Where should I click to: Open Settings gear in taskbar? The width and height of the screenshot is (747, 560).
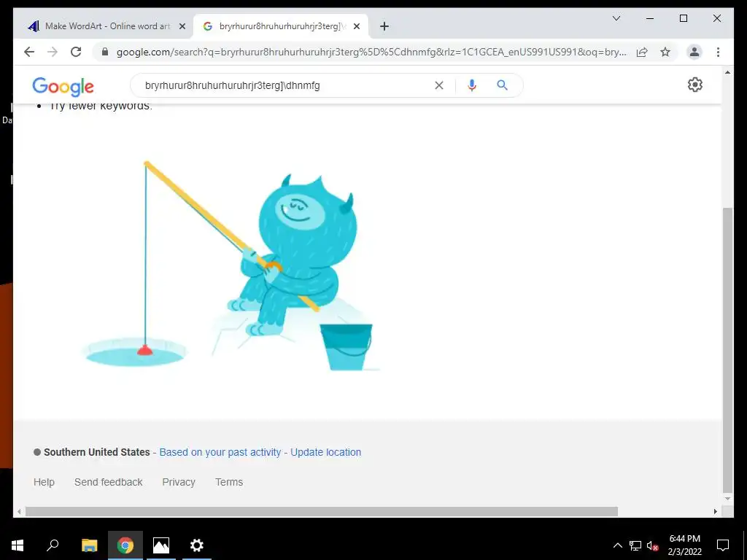[197, 545]
